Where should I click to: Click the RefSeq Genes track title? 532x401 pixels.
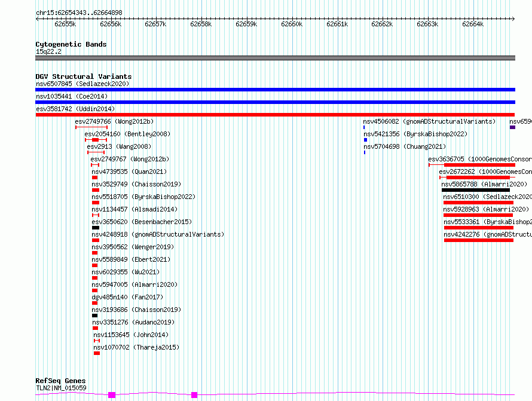pos(60,381)
